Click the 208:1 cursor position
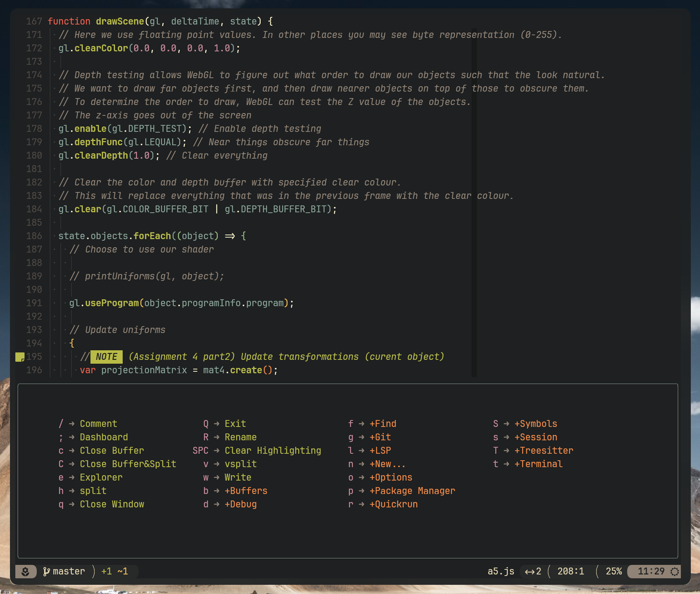The image size is (700, 594). tap(571, 571)
